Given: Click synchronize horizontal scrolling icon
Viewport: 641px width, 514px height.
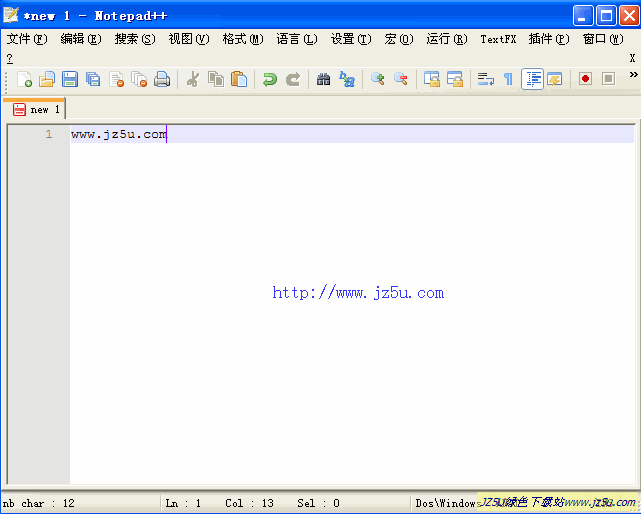Looking at the screenshot, I should [455, 79].
